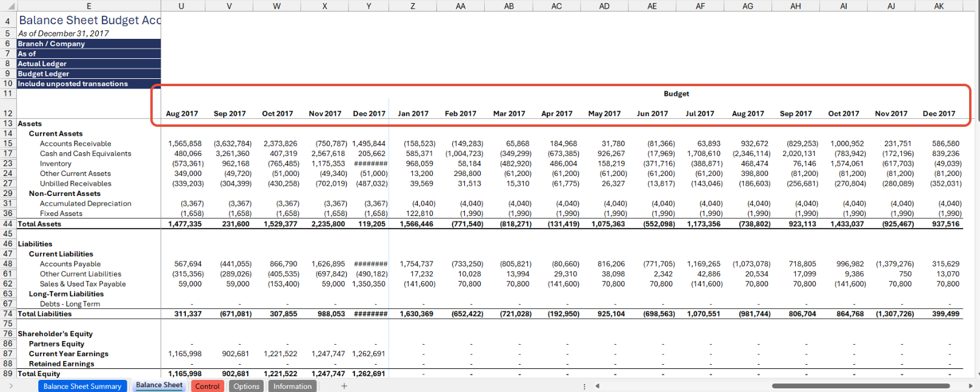The height and width of the screenshot is (392, 980).
Task: Select the 'Current Assets' row label
Action: click(56, 133)
